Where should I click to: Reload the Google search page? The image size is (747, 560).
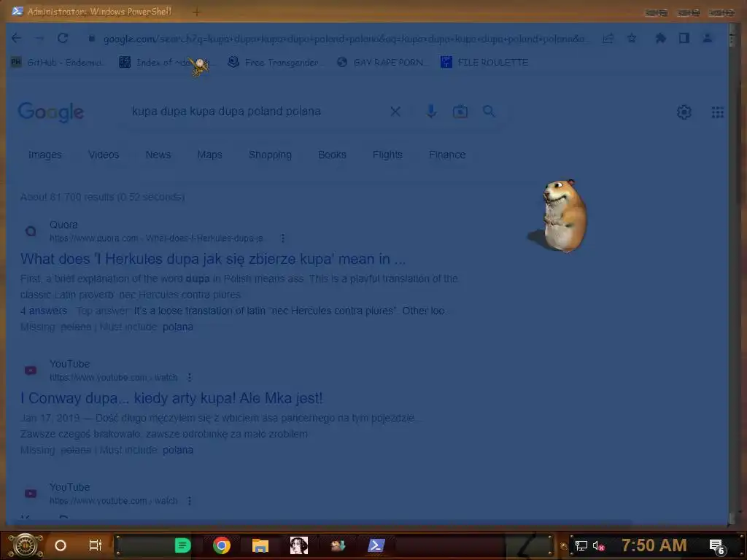63,38
